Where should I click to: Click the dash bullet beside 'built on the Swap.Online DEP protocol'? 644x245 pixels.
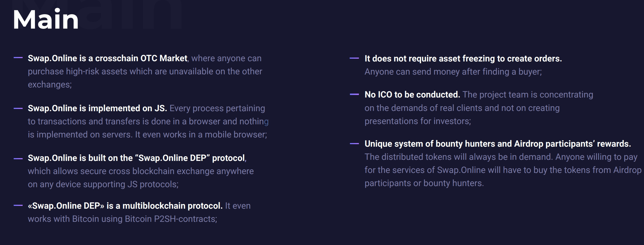(x=18, y=158)
